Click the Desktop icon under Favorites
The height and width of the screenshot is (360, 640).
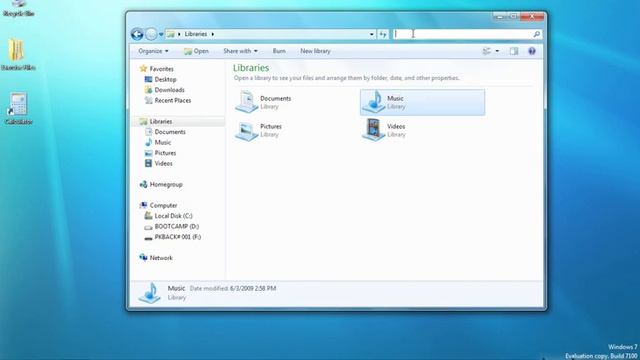pyautogui.click(x=148, y=80)
